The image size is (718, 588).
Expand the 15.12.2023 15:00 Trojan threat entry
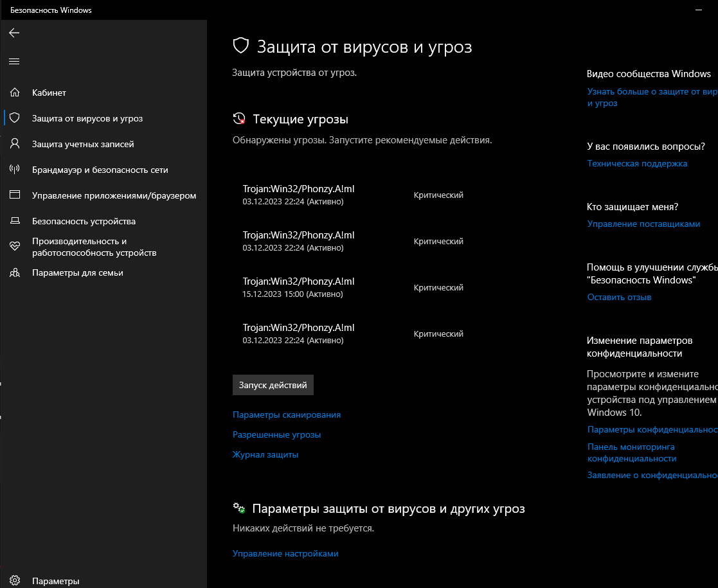(298, 287)
